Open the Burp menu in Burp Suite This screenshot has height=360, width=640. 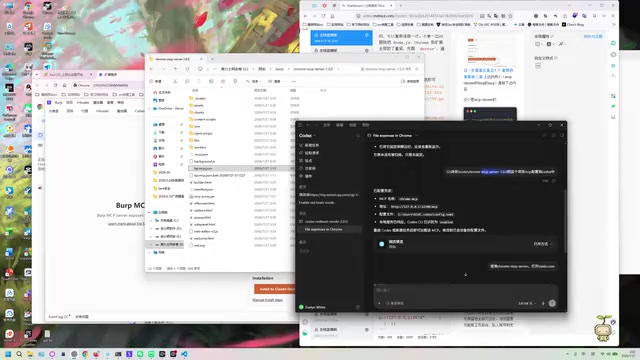click(58, 102)
